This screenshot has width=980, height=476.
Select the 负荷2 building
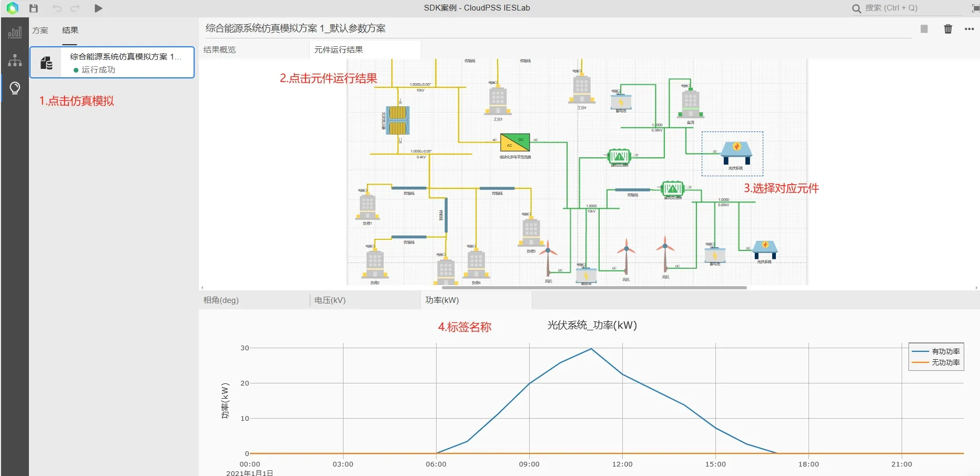click(x=375, y=264)
